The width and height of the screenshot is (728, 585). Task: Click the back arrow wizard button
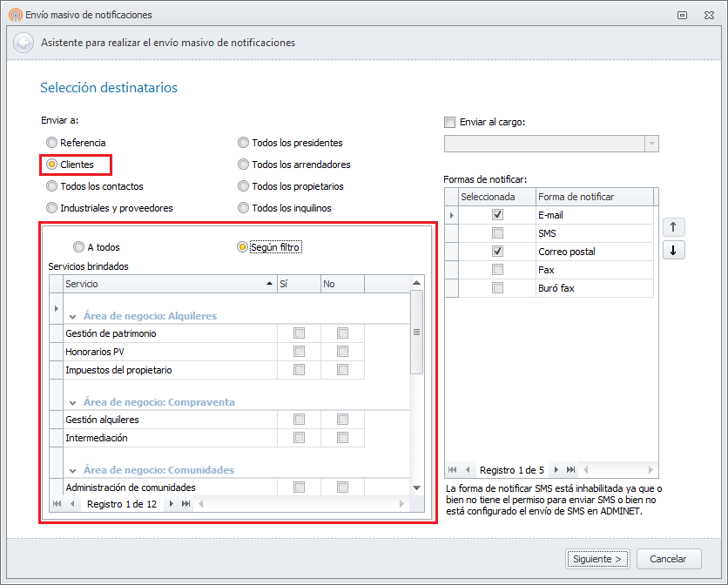coord(24,44)
